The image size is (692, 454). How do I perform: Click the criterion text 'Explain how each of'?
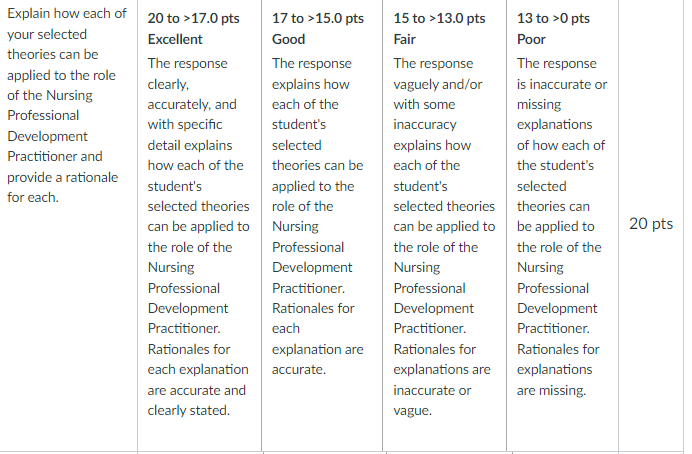coord(67,14)
